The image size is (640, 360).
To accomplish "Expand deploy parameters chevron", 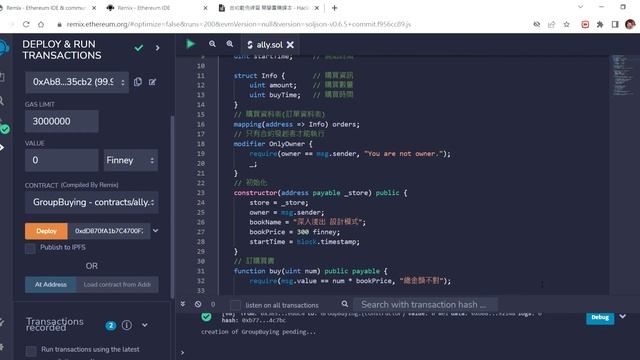I will 156,231.
